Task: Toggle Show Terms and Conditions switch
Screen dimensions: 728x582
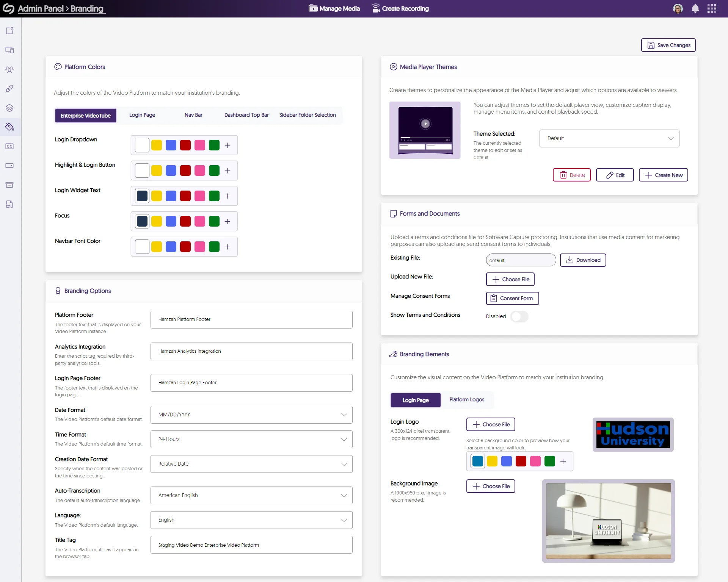Action: 519,316
